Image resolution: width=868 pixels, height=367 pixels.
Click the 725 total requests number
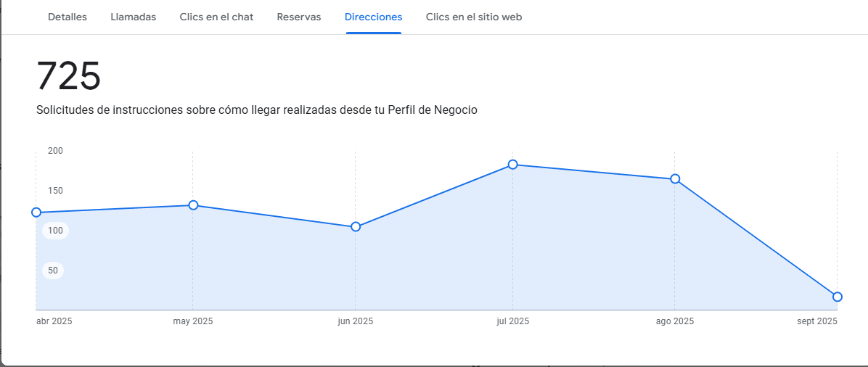coord(68,76)
